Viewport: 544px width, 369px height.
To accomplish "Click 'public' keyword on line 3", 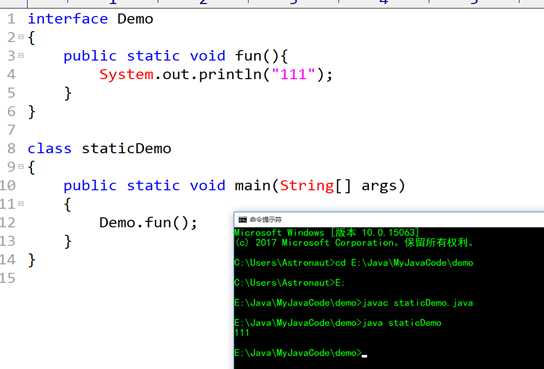I will pyautogui.click(x=90, y=56).
